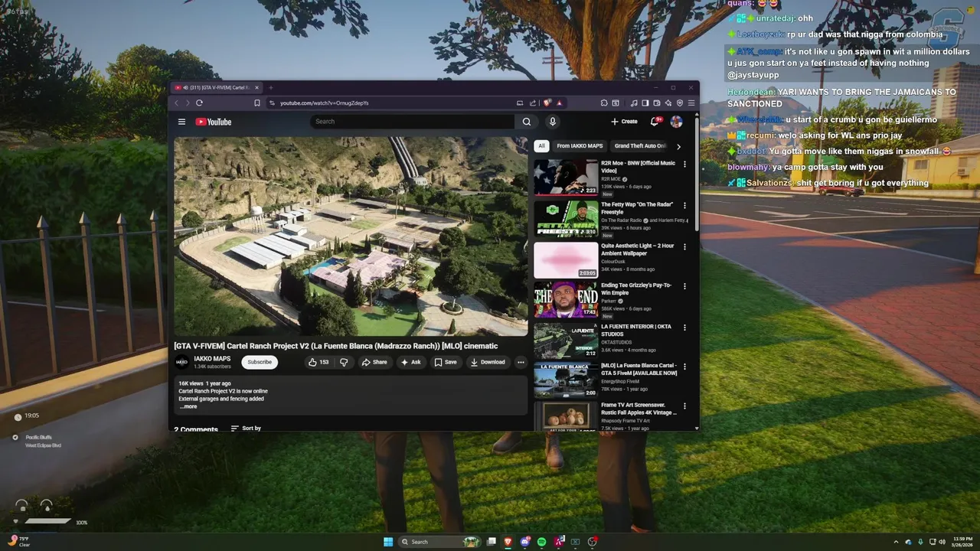Open the IAKKO MAPS channel avatar
Screen dimensions: 980x551
[x=181, y=362]
